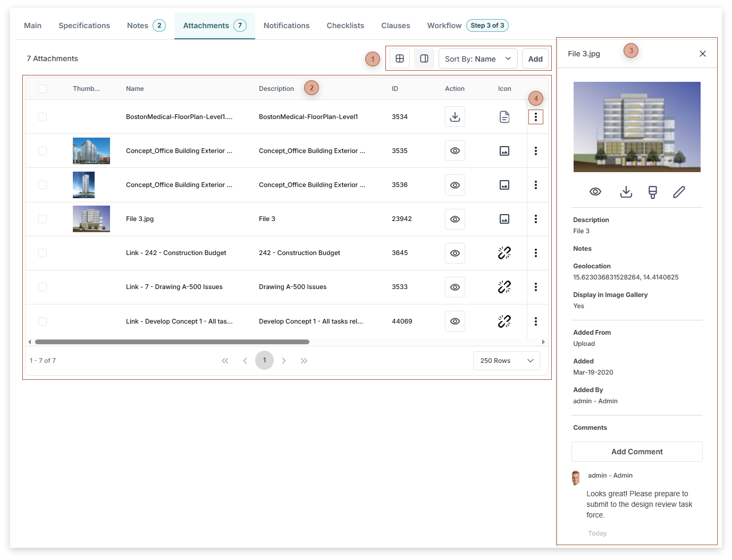The image size is (732, 560).
Task: Click the File 3.jpg building thumbnail in table
Action: (91, 219)
